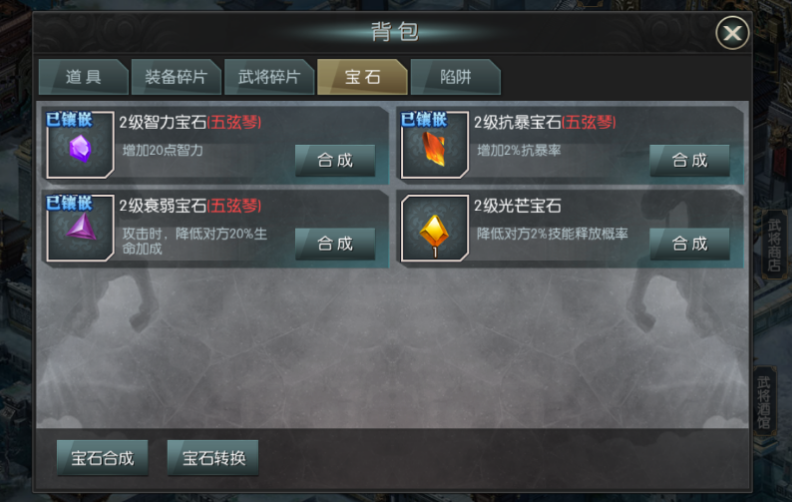The height and width of the screenshot is (502, 792).
Task: Open the 装备碎片 tab
Action: (176, 77)
